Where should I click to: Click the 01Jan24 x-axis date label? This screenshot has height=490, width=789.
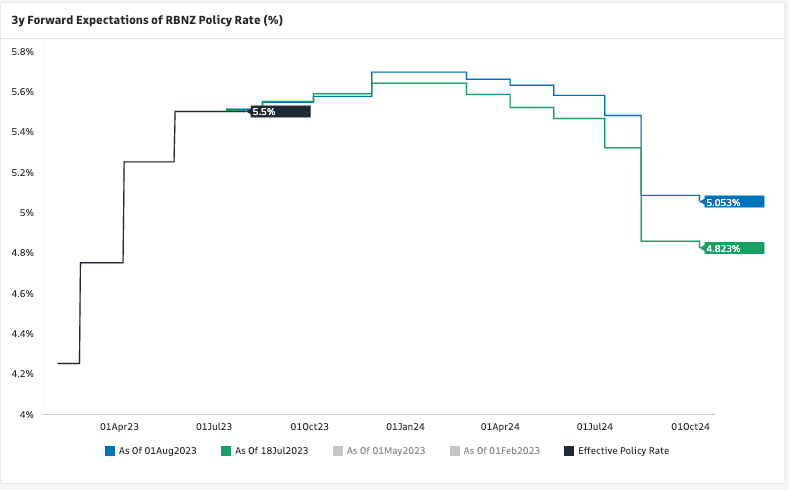(x=405, y=426)
